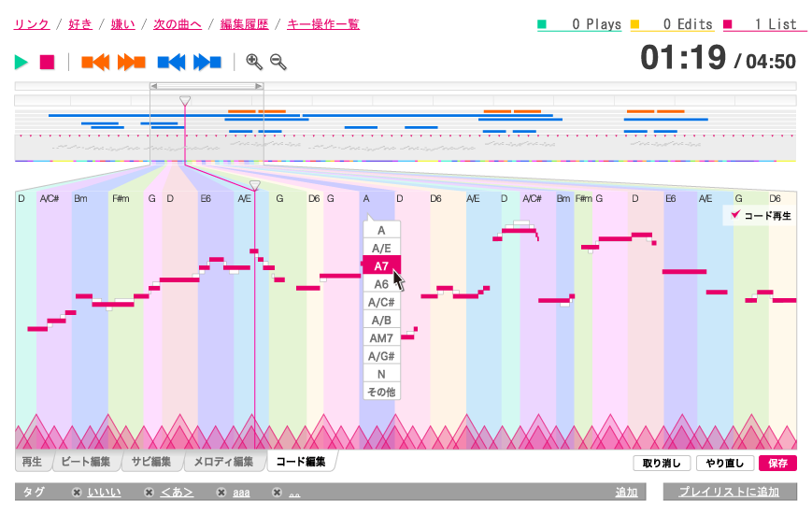Select chord A/E in the dropdown list
Screen dimensions: 812x515
381,249
